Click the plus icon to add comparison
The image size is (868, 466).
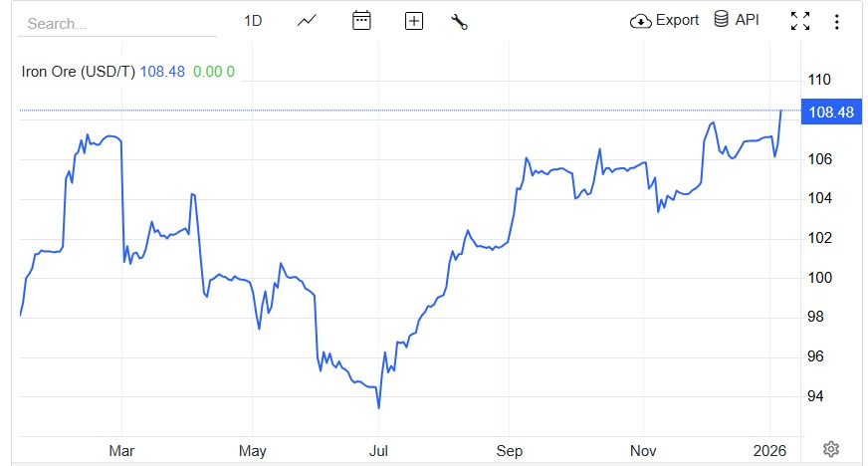tap(414, 21)
